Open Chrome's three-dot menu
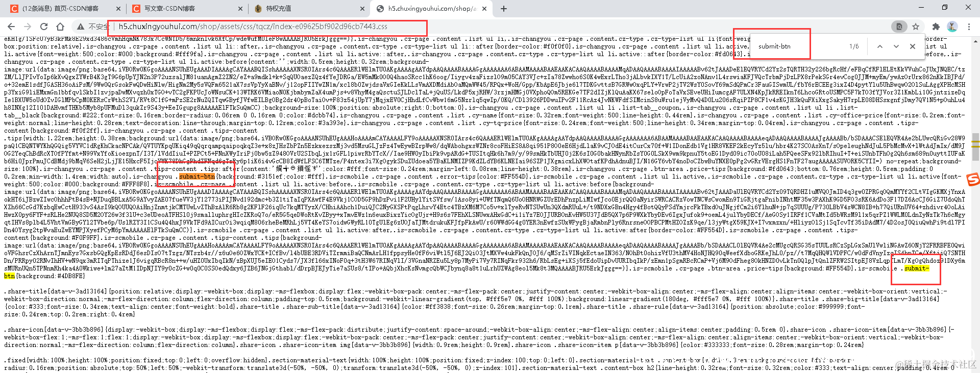This screenshot has height=373, width=980. [x=969, y=27]
